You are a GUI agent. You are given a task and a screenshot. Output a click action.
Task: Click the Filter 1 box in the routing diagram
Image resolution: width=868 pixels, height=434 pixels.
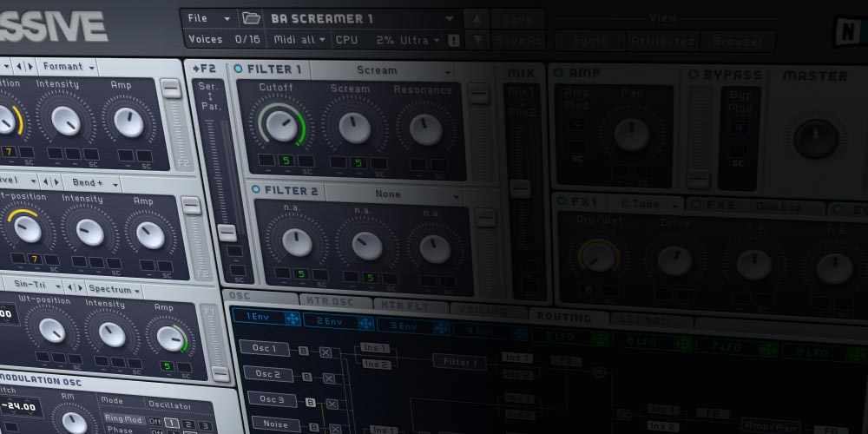(x=459, y=363)
